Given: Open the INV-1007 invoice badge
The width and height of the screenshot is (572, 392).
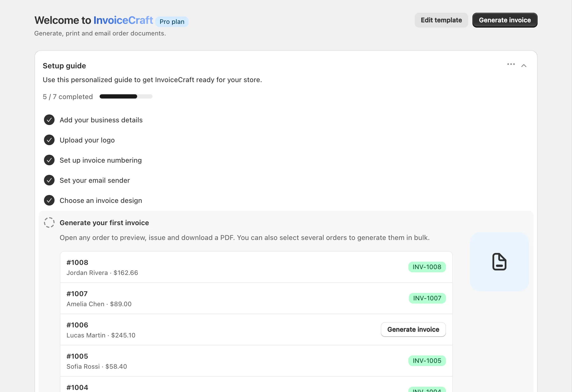Looking at the screenshot, I should pyautogui.click(x=427, y=298).
